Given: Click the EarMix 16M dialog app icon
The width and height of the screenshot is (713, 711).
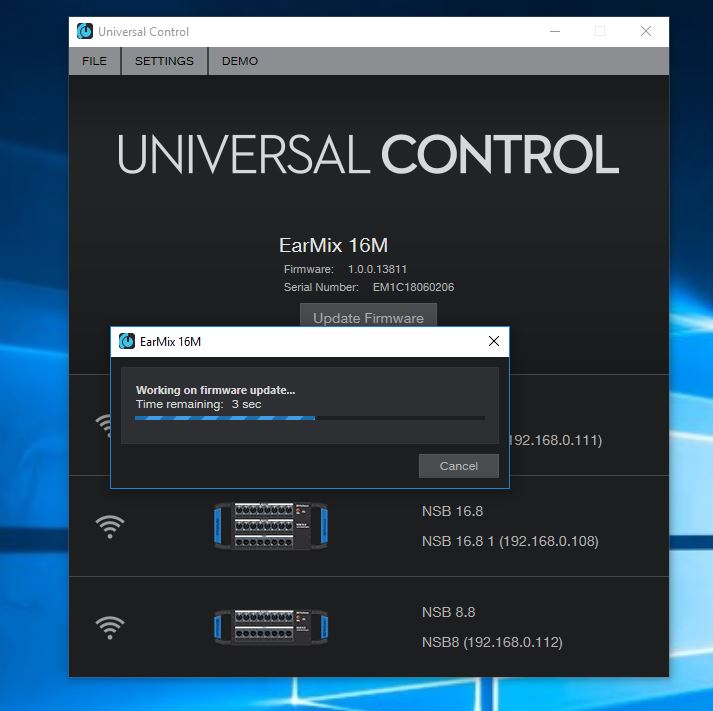Looking at the screenshot, I should pyautogui.click(x=127, y=341).
